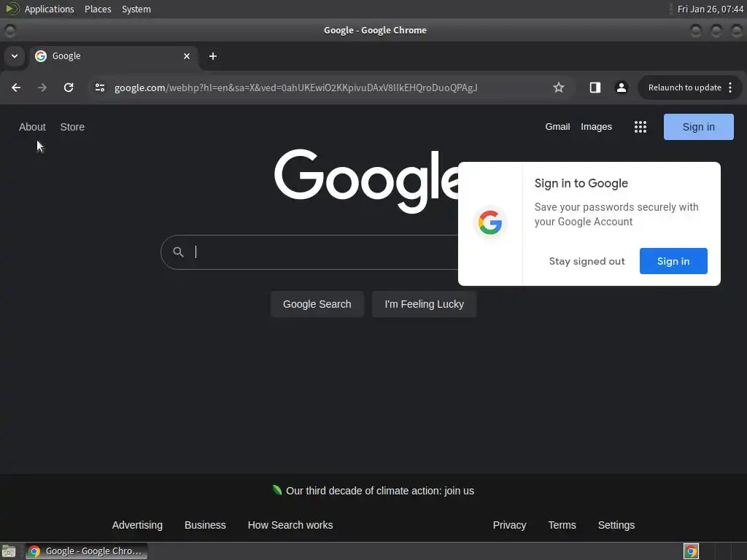Click the magnifier icon in search box

tap(178, 252)
